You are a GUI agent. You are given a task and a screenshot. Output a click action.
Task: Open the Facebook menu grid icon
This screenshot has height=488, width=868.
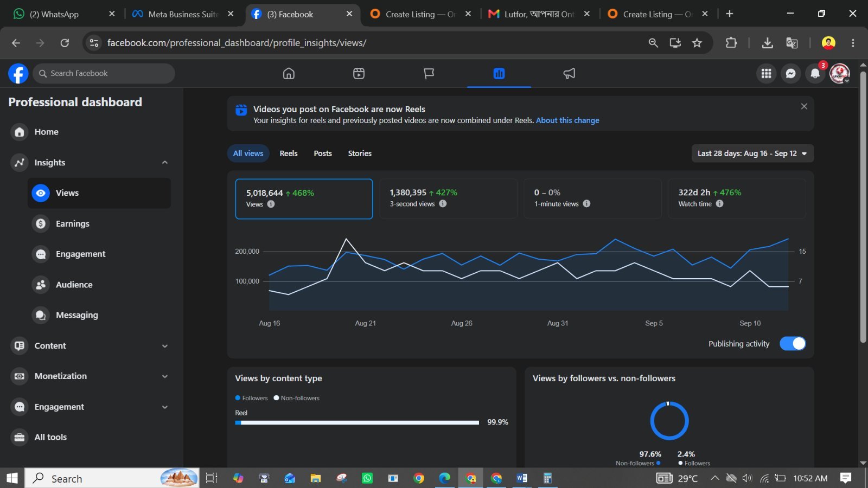click(766, 74)
